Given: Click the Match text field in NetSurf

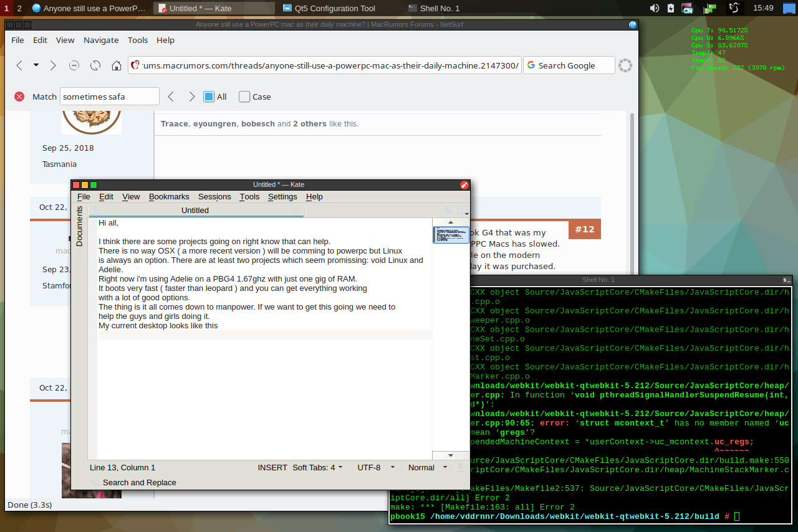Looking at the screenshot, I should 110,97.
